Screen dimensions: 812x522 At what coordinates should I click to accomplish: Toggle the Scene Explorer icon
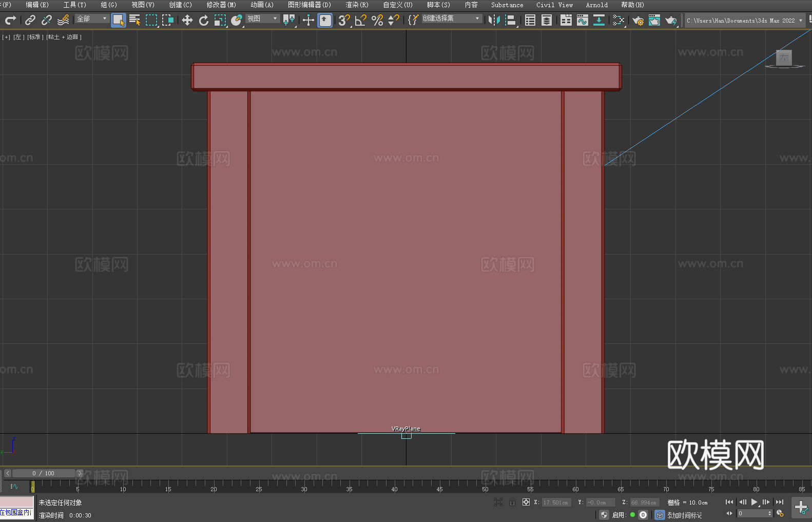[x=530, y=20]
